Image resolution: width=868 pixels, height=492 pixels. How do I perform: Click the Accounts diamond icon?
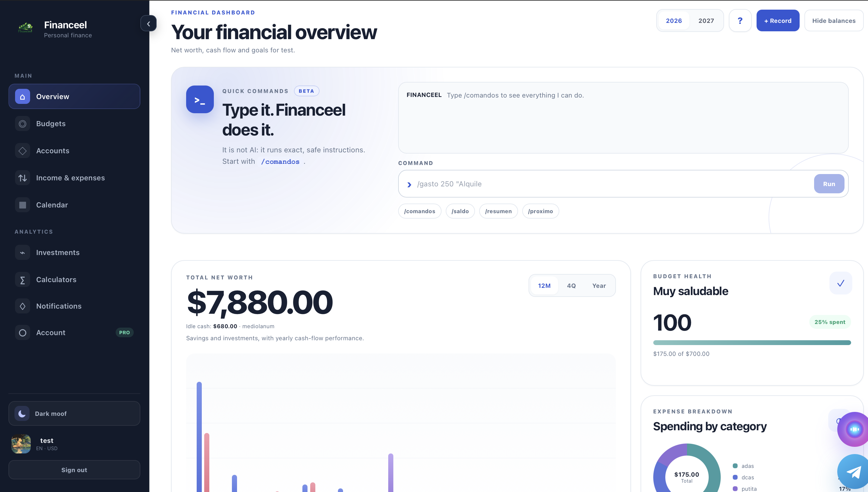23,151
